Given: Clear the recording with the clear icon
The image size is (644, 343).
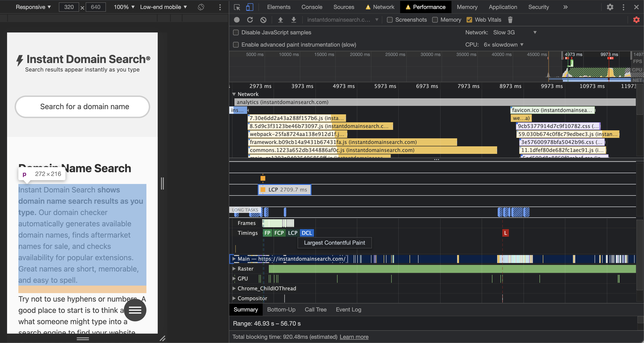Looking at the screenshot, I should pos(263,20).
